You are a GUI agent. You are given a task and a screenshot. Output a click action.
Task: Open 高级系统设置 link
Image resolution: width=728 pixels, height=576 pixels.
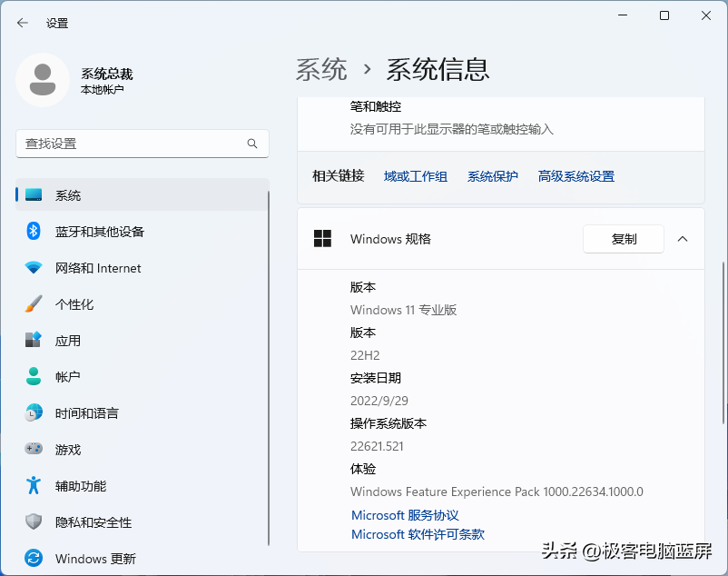pyautogui.click(x=576, y=176)
